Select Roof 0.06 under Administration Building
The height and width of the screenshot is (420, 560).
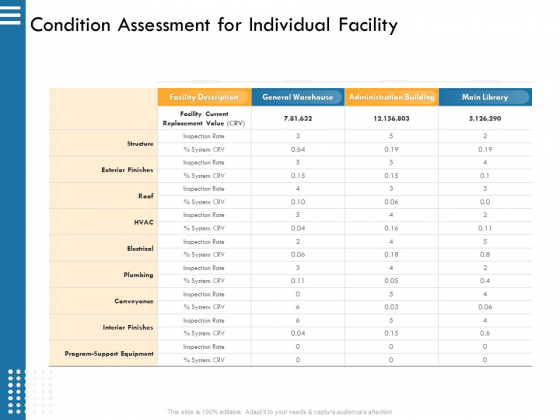pos(391,202)
